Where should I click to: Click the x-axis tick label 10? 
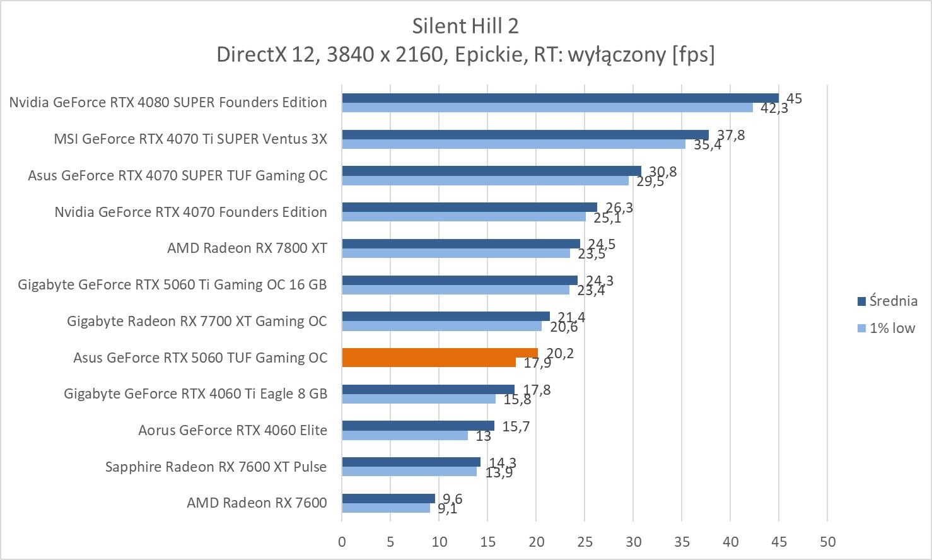point(439,541)
